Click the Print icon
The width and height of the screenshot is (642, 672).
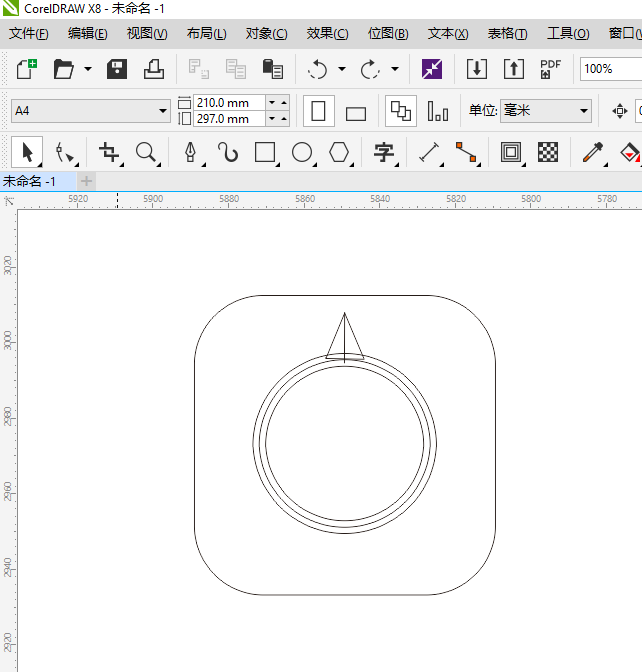[153, 69]
